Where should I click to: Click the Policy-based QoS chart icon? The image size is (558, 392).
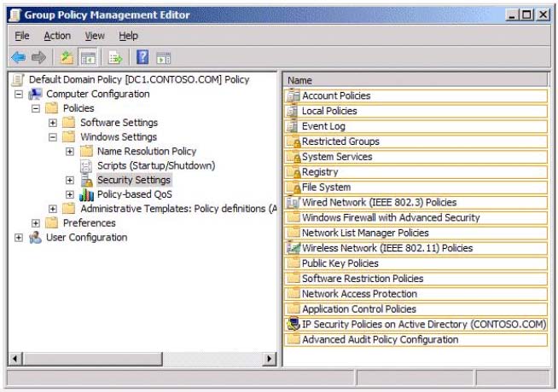point(86,194)
